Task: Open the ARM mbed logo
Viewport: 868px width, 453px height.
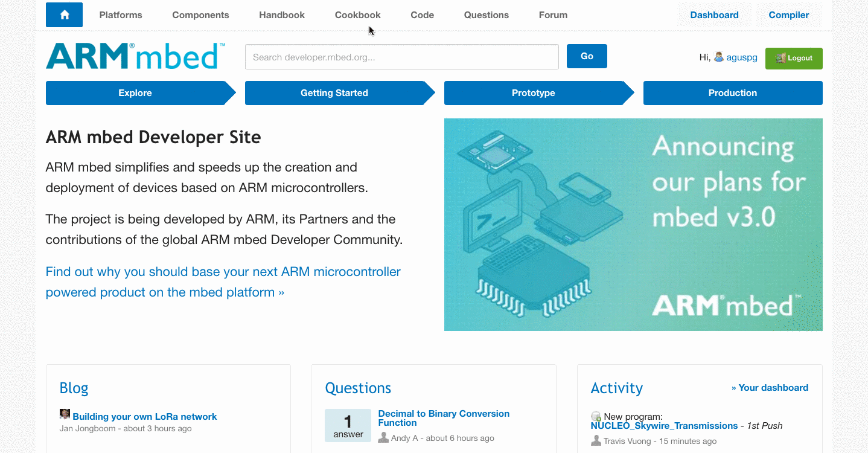Action: (136, 56)
